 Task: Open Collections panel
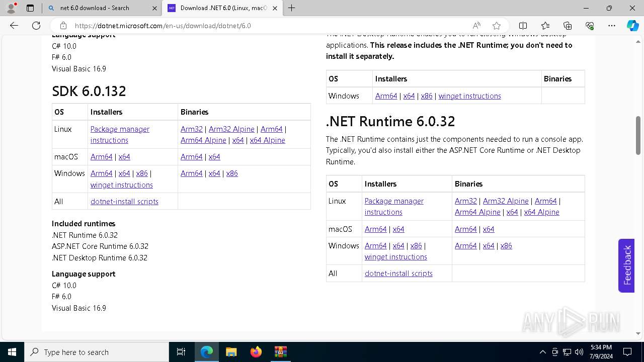[568, 26]
